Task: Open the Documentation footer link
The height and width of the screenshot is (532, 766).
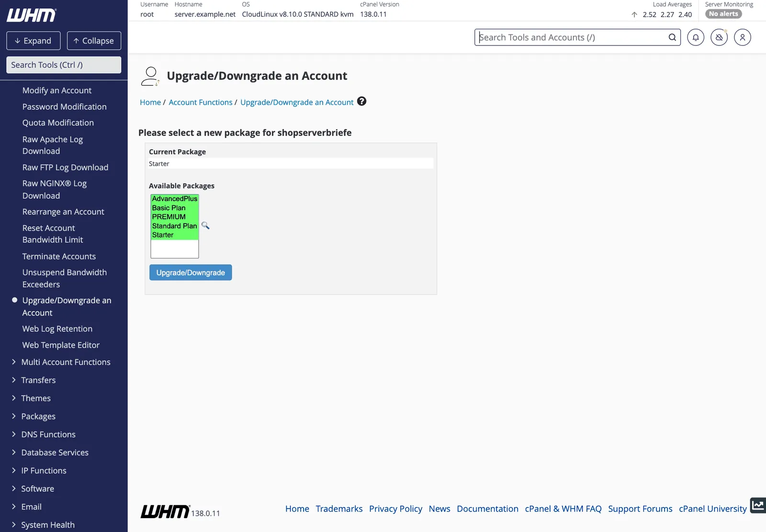Action: point(487,509)
